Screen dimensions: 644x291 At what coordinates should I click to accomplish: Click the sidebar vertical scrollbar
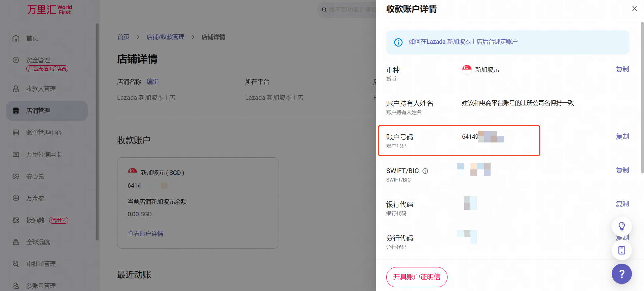pyautogui.click(x=97, y=131)
